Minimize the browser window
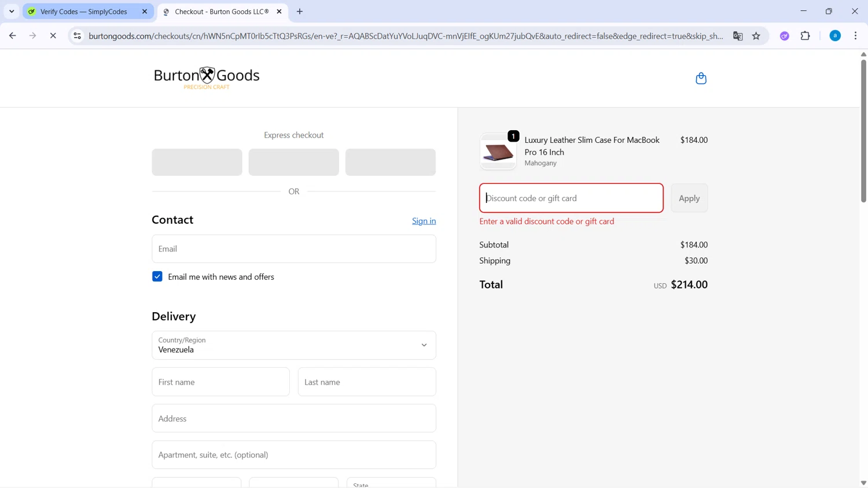The image size is (868, 488). [803, 11]
